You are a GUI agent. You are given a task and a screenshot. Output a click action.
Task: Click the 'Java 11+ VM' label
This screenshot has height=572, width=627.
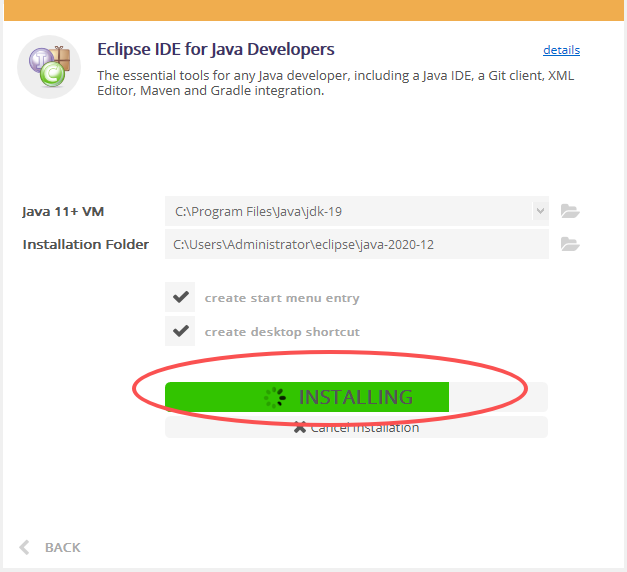(x=63, y=211)
